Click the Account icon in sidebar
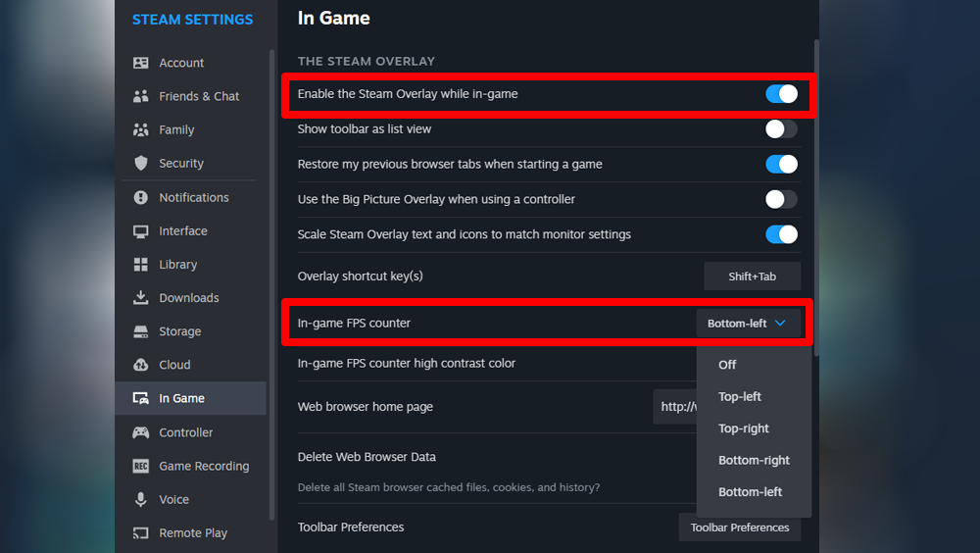Image resolution: width=980 pixels, height=553 pixels. (141, 63)
